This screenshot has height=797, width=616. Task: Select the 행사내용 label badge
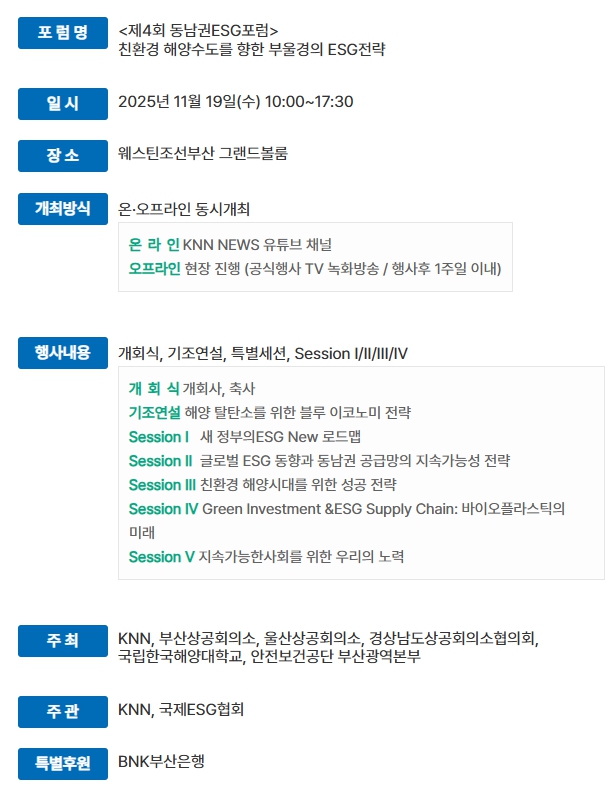pos(62,353)
